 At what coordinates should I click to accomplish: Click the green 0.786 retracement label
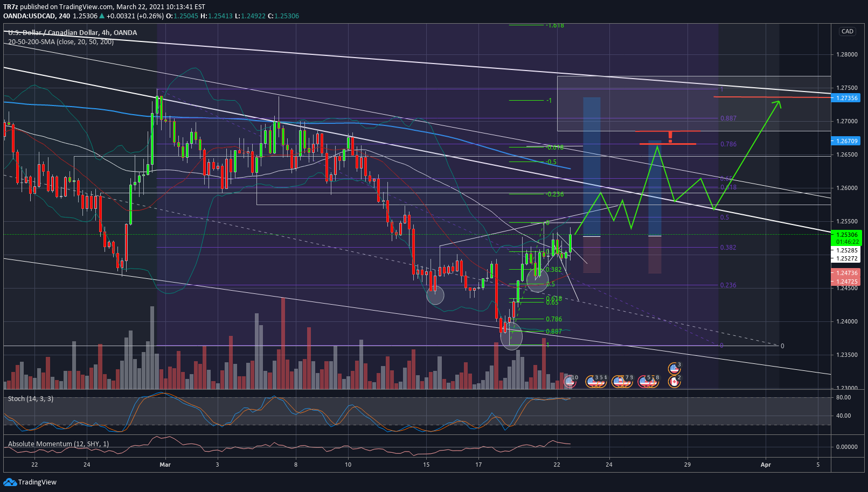[554, 319]
